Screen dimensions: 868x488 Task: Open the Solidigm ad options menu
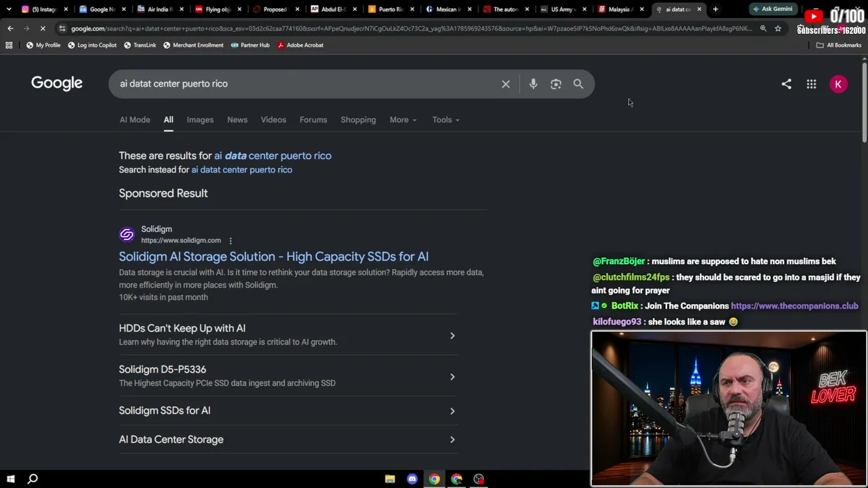pos(231,241)
